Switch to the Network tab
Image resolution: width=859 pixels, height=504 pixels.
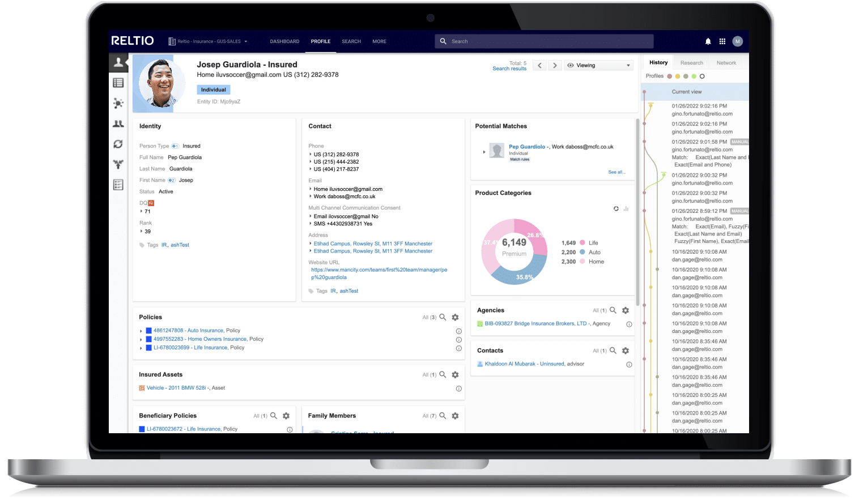point(726,63)
